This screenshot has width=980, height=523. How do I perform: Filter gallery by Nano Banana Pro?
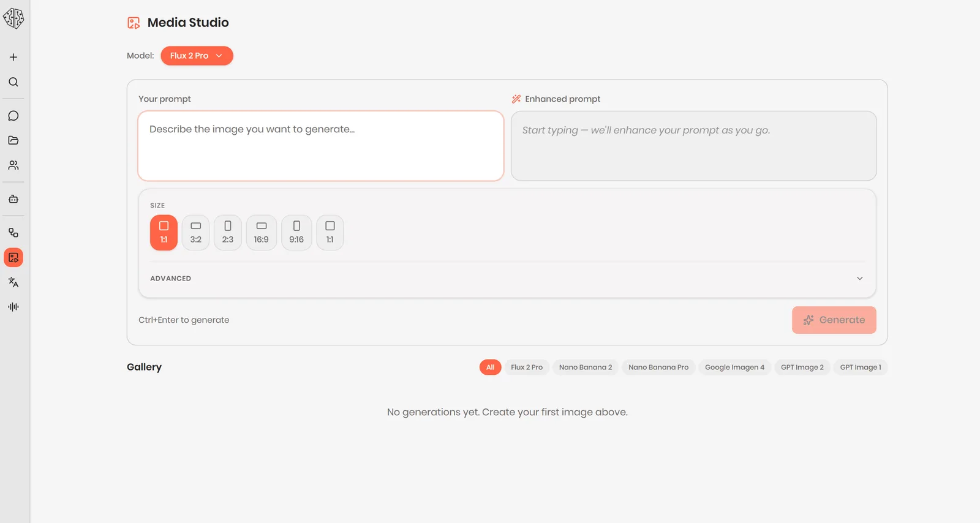658,367
